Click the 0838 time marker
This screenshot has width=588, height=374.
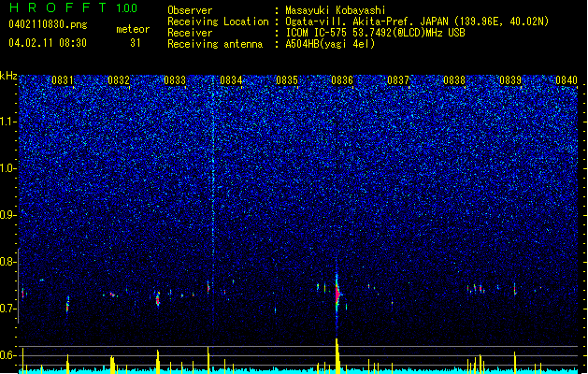(x=454, y=80)
